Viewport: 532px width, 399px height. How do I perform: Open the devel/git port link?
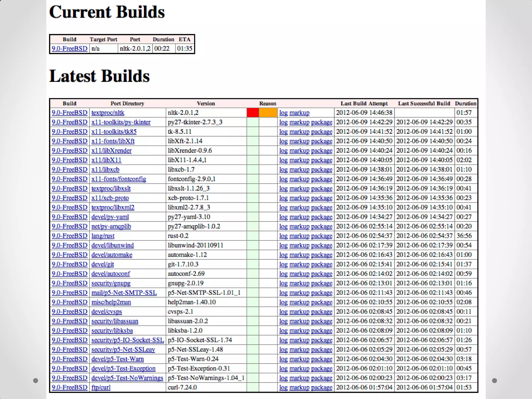click(x=102, y=264)
